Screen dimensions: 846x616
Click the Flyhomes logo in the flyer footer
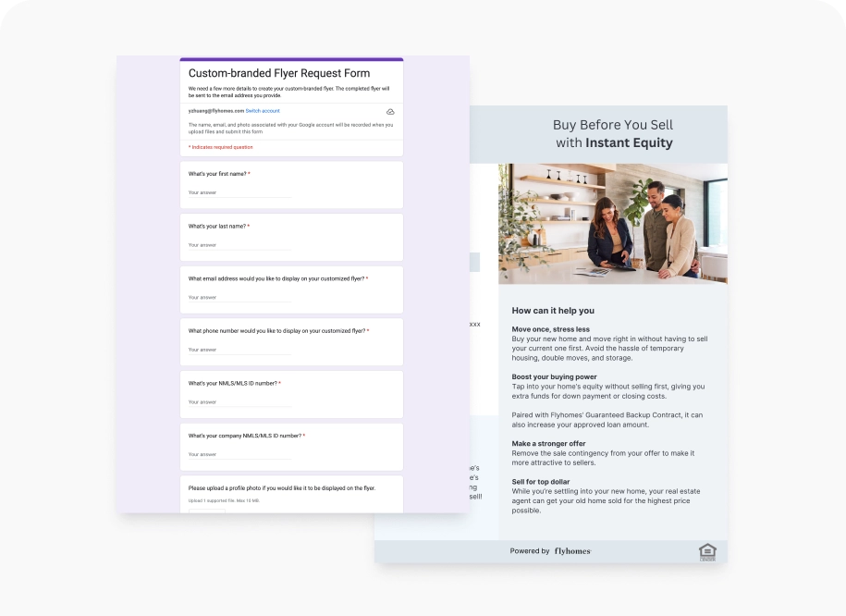click(572, 551)
